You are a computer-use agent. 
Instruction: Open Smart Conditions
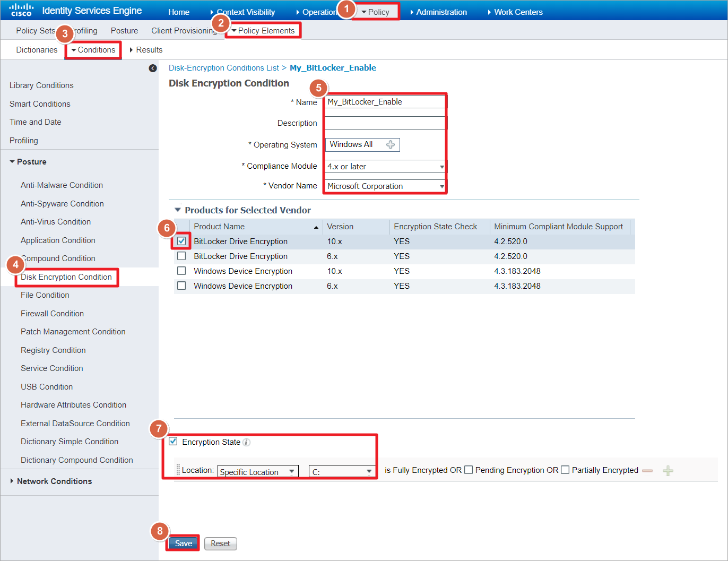pyautogui.click(x=40, y=104)
